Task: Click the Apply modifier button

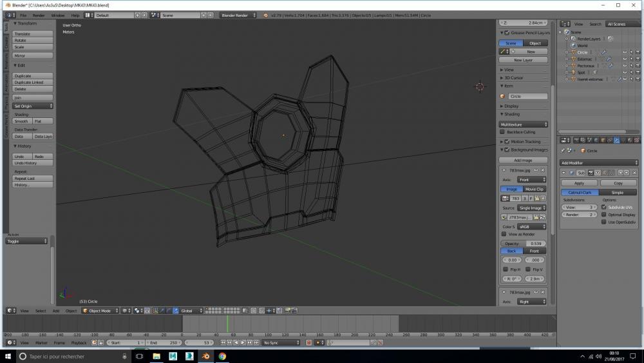Action: pos(580,183)
